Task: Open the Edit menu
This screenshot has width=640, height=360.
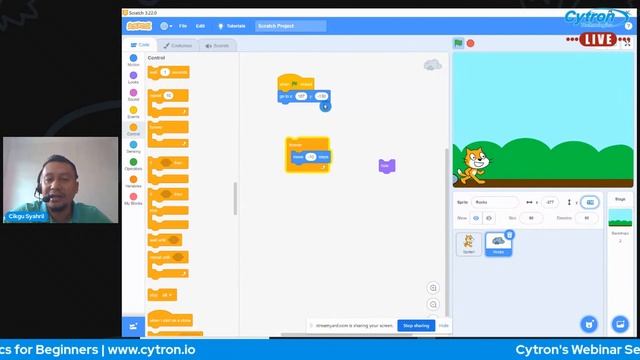Action: click(200, 26)
